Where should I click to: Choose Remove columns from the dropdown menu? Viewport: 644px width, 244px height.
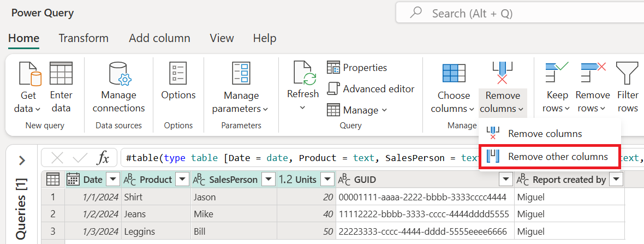[x=544, y=133]
